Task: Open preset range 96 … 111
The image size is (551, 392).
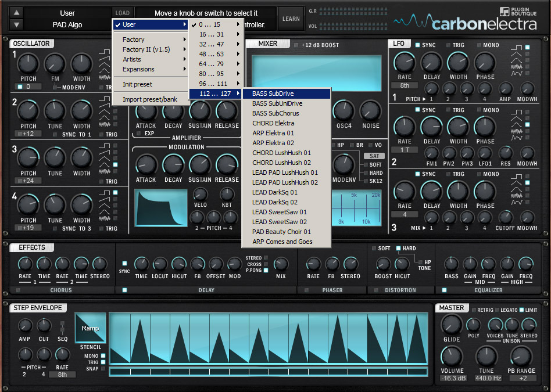Action: pos(216,84)
